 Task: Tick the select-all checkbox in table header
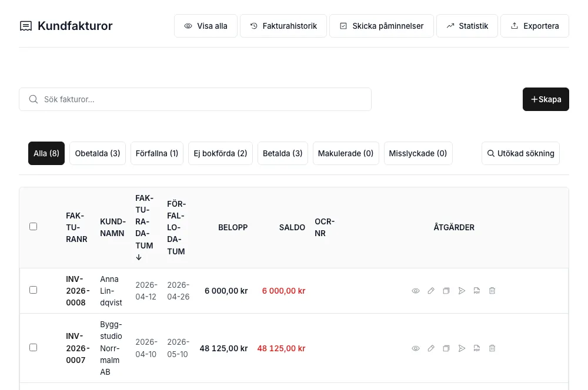click(34, 227)
